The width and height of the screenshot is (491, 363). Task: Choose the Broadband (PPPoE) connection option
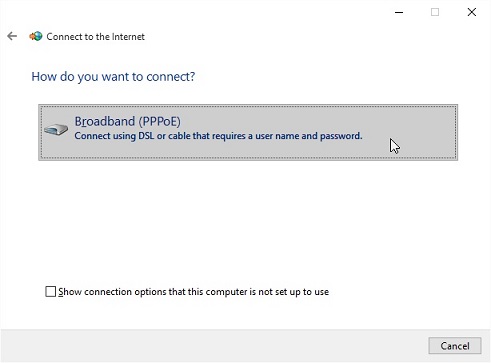[x=248, y=132]
